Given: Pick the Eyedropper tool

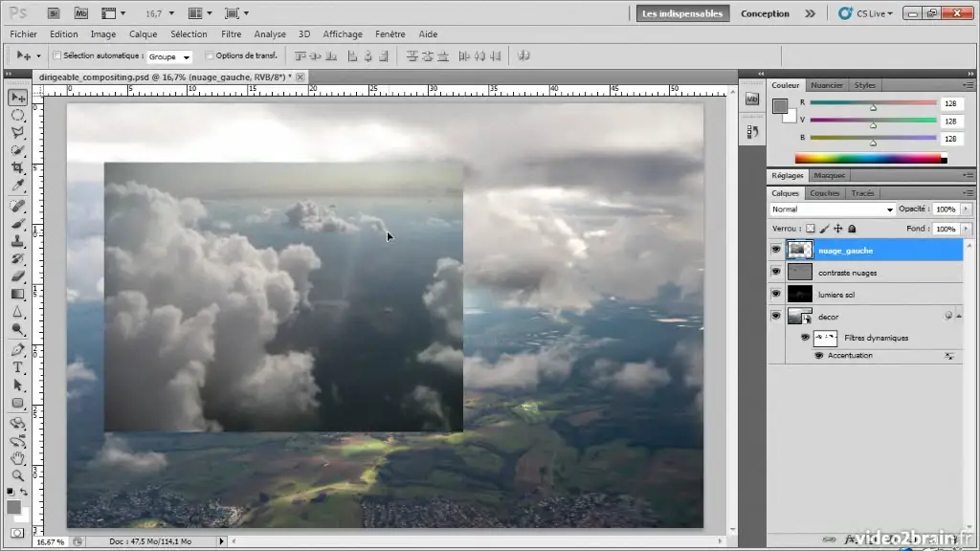Looking at the screenshot, I should click(x=17, y=186).
